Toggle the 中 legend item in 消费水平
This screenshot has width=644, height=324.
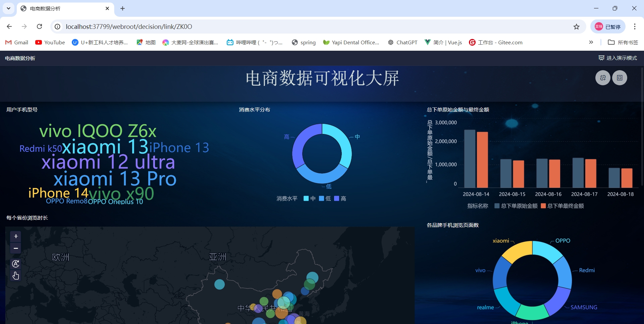(309, 198)
